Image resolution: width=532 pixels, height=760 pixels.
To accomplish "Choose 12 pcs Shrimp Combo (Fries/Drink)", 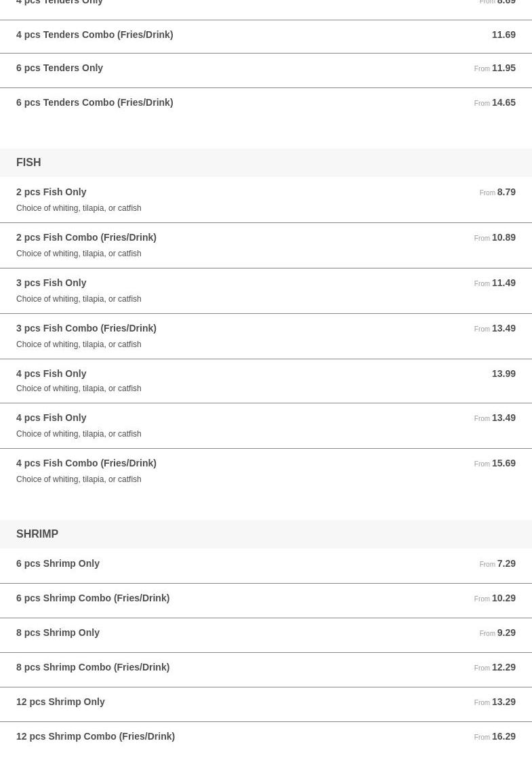I will pos(96,736).
